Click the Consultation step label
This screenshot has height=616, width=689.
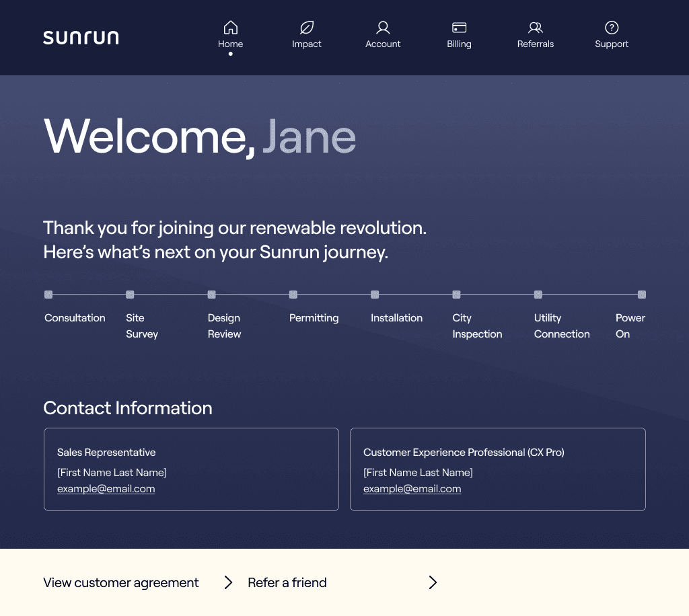[x=75, y=318]
